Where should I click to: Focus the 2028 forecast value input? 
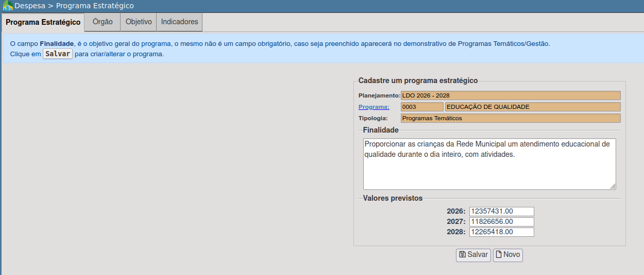click(x=501, y=232)
